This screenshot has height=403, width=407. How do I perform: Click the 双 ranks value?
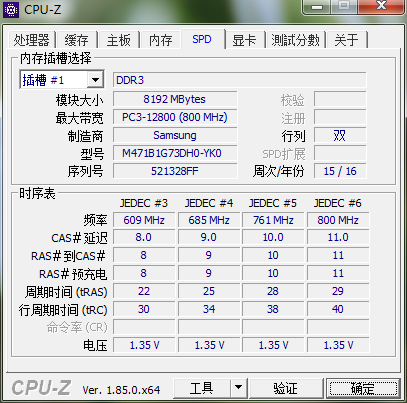[x=340, y=135]
